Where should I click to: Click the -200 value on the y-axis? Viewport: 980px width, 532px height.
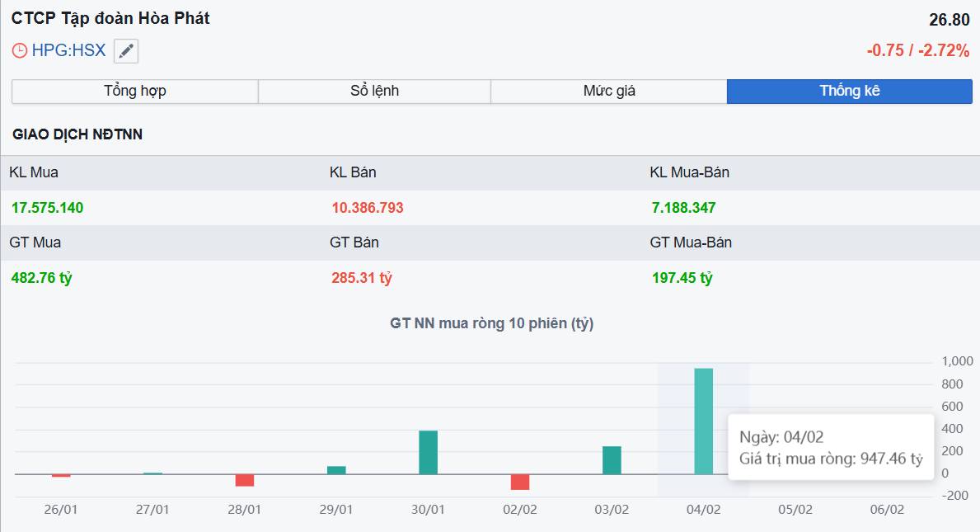click(x=955, y=496)
